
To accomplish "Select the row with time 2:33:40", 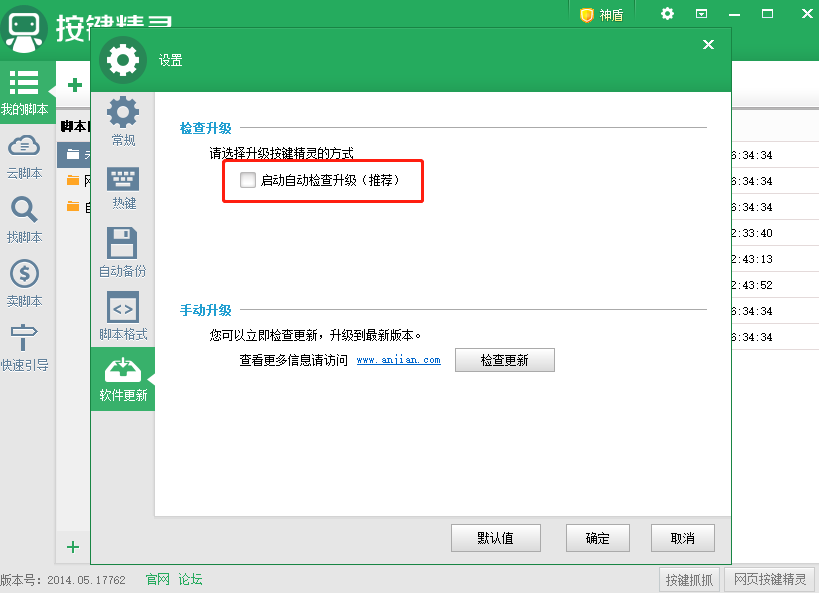I will coord(775,233).
